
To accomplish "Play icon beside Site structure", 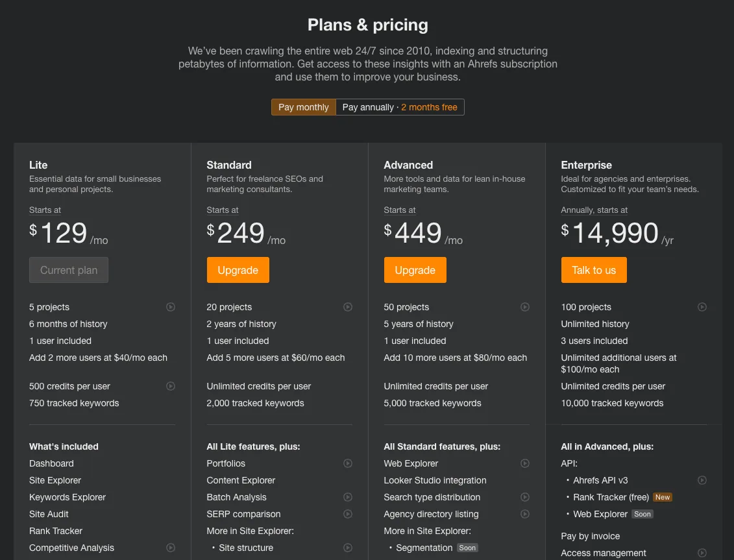I will pos(348,548).
